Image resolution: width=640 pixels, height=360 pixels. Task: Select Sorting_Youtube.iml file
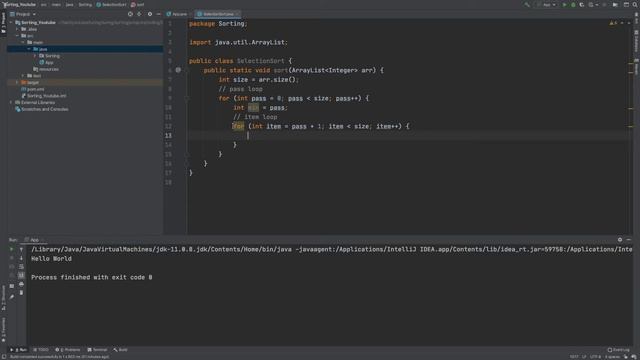coord(44,96)
